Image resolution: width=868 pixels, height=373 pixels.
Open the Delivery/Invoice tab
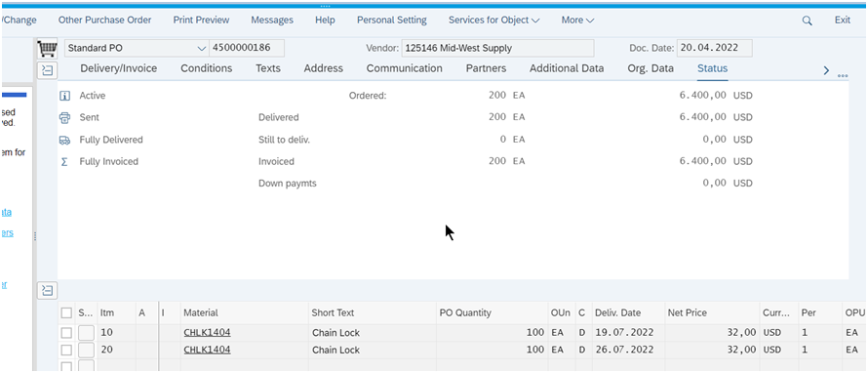tap(118, 68)
